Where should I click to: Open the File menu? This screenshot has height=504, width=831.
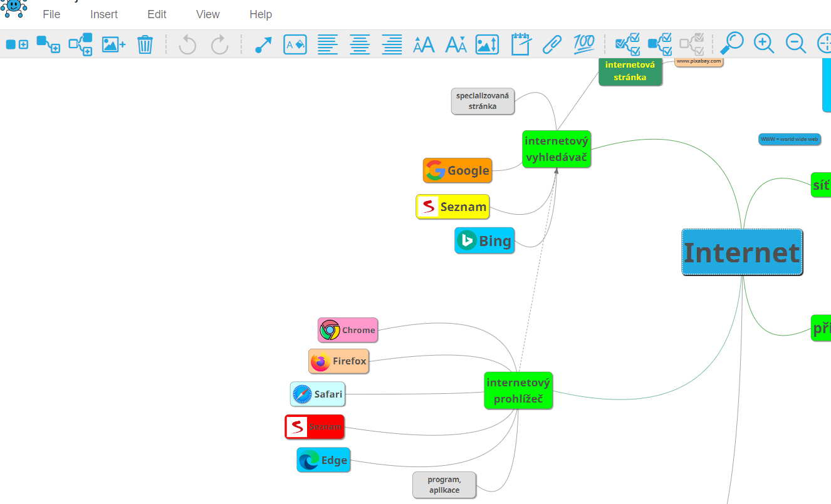pyautogui.click(x=51, y=14)
